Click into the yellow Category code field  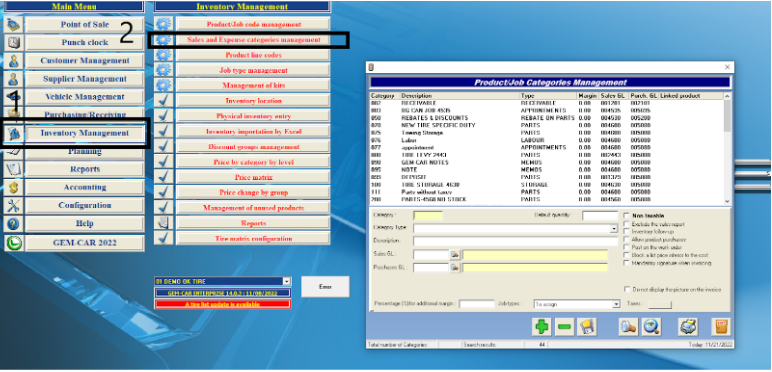click(428, 216)
